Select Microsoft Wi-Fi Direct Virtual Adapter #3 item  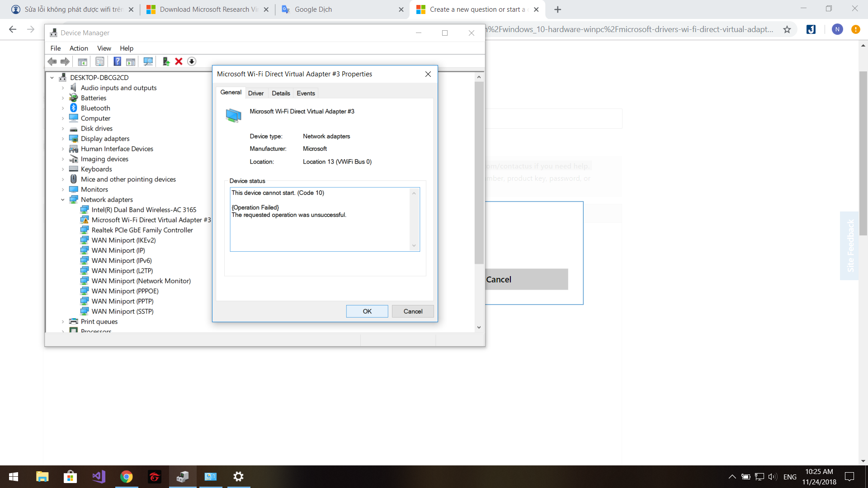click(x=151, y=220)
